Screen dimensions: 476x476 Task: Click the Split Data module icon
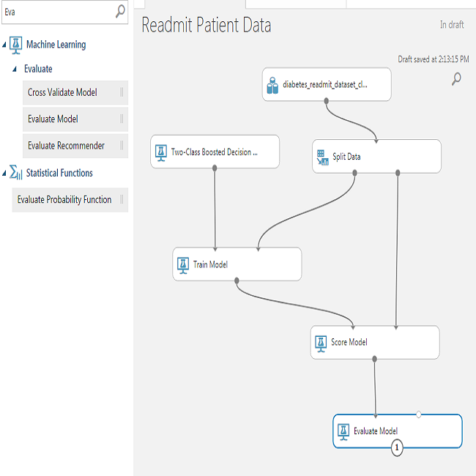321,157
